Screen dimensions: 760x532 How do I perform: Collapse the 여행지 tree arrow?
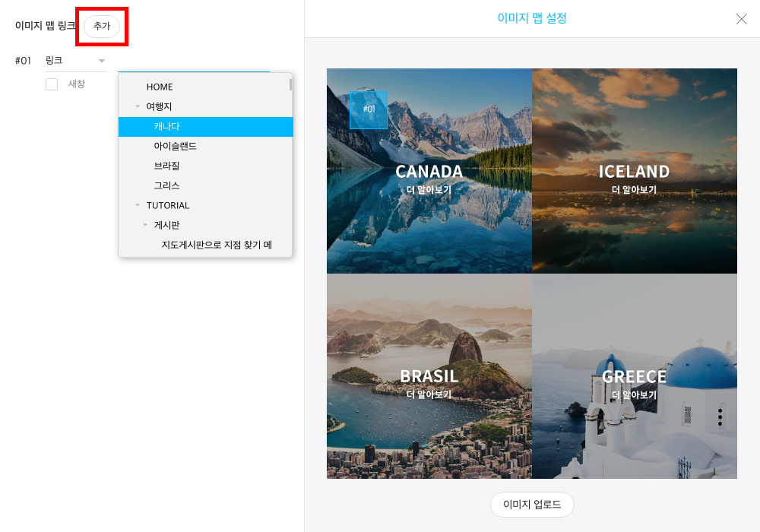click(x=138, y=106)
